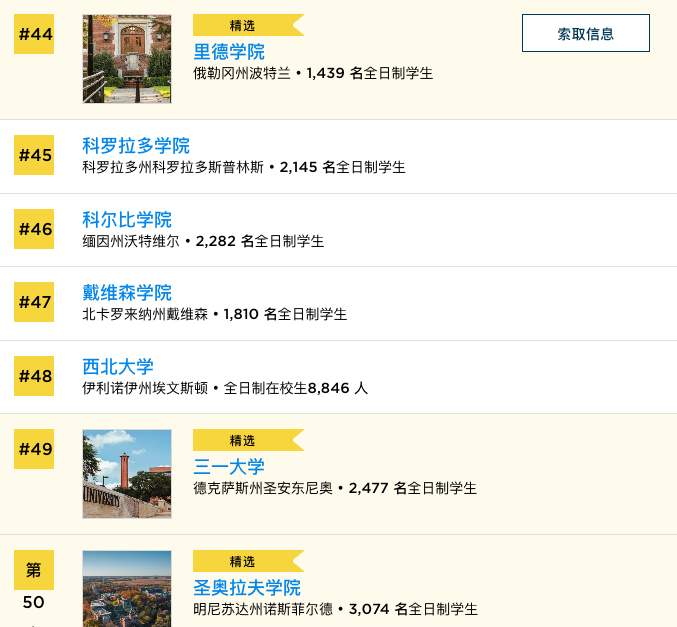Click the text 北卡罗来纳州戴维森 • 1,810 名全日制学生
Image resolution: width=677 pixels, height=627 pixels.
click(215, 314)
